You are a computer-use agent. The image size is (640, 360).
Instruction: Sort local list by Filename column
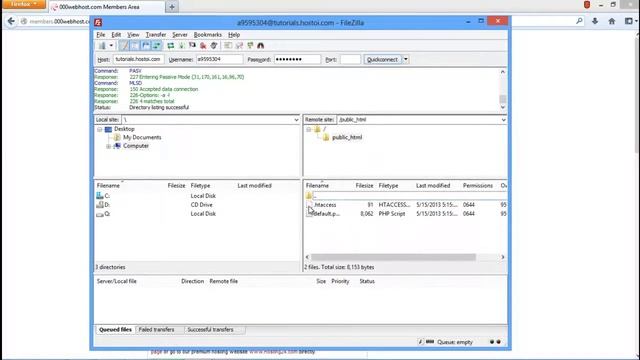pos(108,186)
